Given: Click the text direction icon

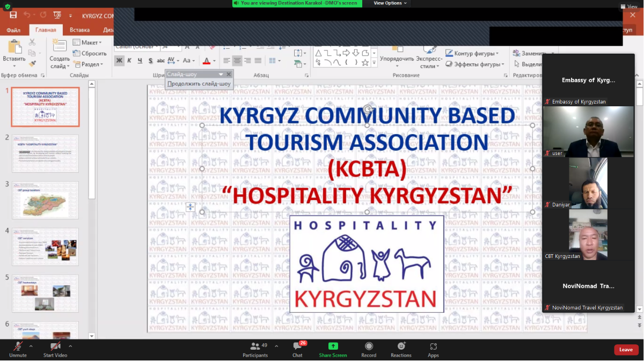Looking at the screenshot, I should pos(299,53).
